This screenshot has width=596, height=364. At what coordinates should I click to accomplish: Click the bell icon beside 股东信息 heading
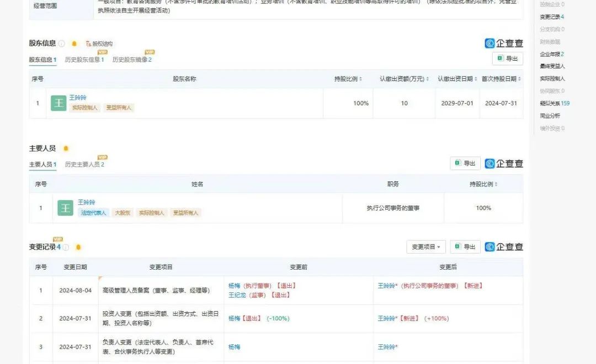[74, 44]
